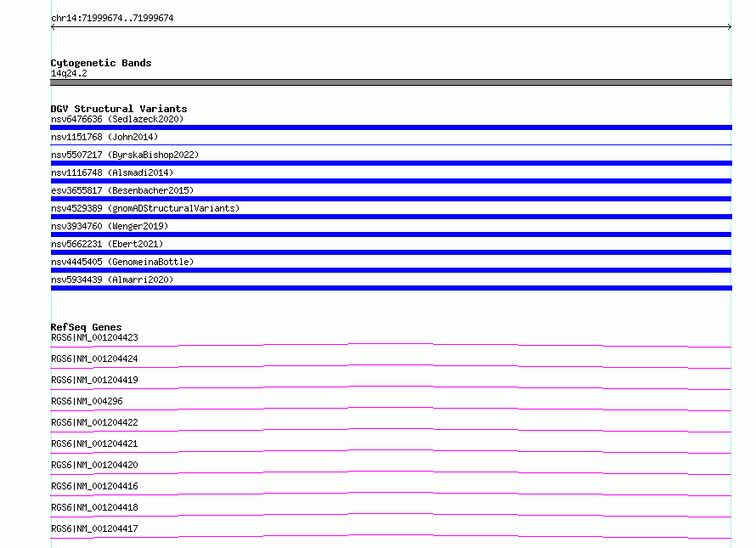Screen dimensions: 756x548
Task: Click the blue bar under nsv6476636
Action: pos(391,127)
